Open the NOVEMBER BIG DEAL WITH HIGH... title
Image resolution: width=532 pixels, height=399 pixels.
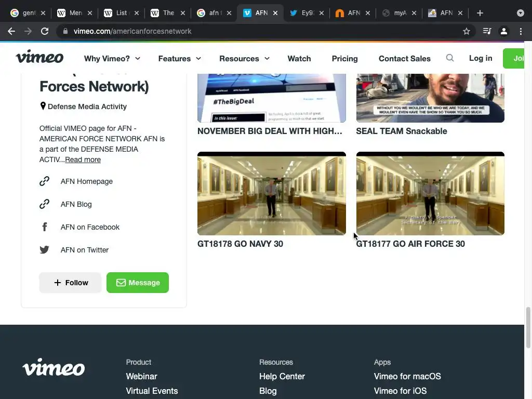(270, 131)
